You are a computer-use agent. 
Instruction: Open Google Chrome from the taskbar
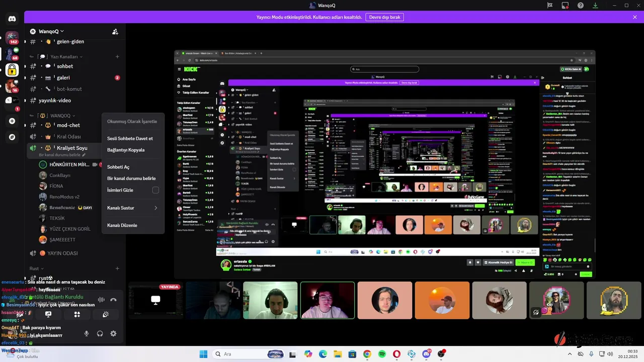[x=367, y=354]
